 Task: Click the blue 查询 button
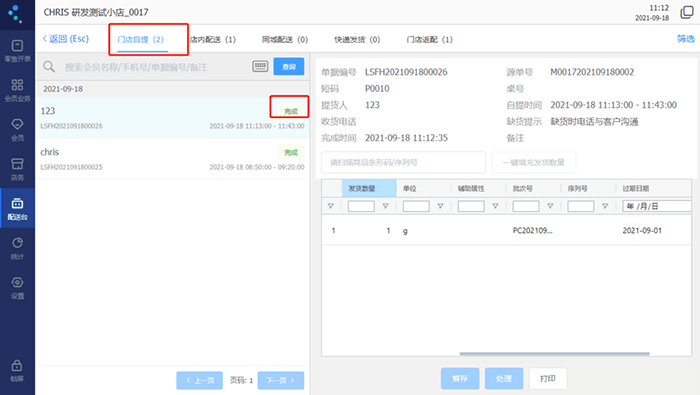[289, 67]
